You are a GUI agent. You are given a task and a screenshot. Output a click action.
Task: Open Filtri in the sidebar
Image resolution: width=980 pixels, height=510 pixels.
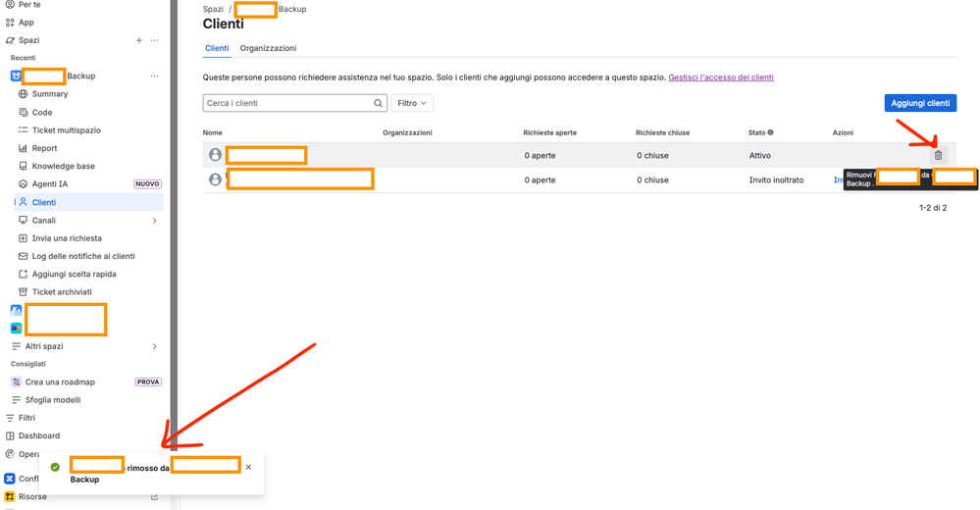(x=26, y=418)
